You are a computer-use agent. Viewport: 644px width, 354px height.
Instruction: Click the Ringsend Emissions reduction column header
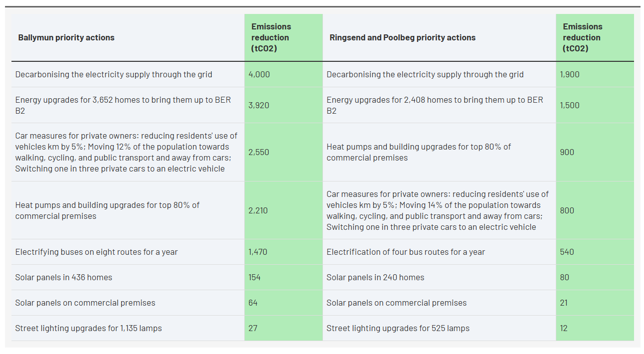[583, 37]
